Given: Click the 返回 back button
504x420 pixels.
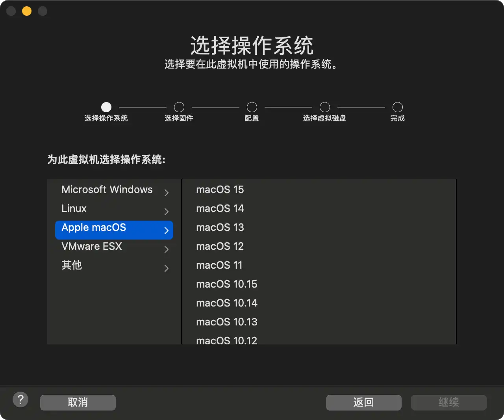Looking at the screenshot, I should [x=364, y=402].
